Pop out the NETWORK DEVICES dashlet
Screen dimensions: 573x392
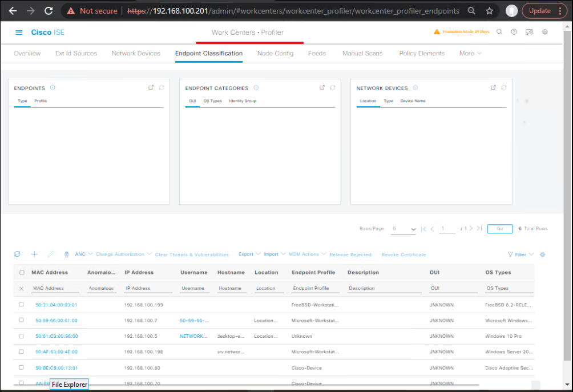point(493,88)
